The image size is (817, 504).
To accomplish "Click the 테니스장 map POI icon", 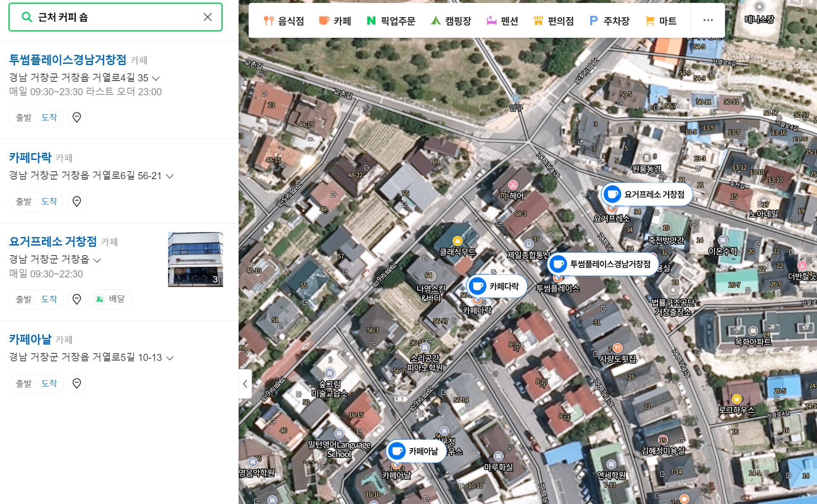I will pyautogui.click(x=759, y=7).
